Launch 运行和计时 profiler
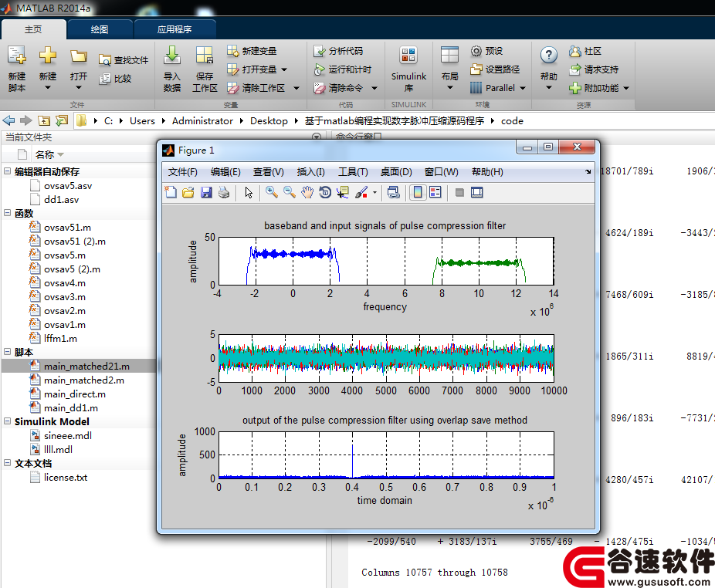Viewport: 715px width, 588px height. 343,69
